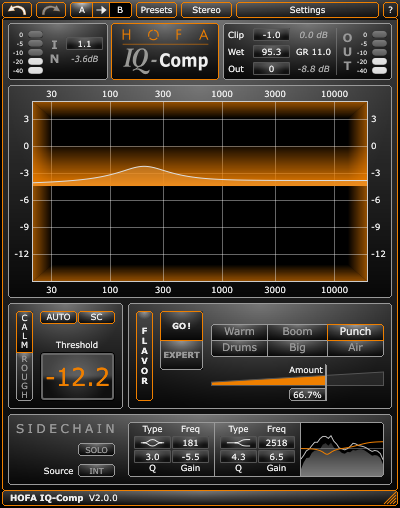Select the Boom flavor
The image size is (400, 508).
coord(297,332)
